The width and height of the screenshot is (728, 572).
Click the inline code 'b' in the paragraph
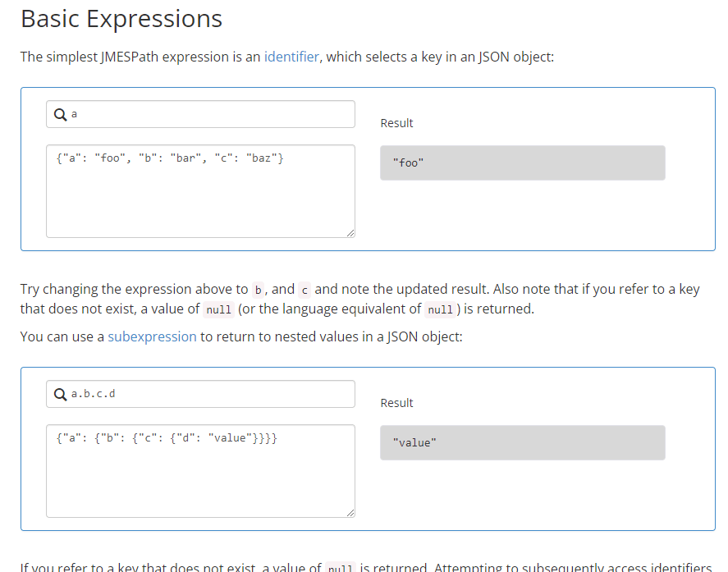pos(259,291)
